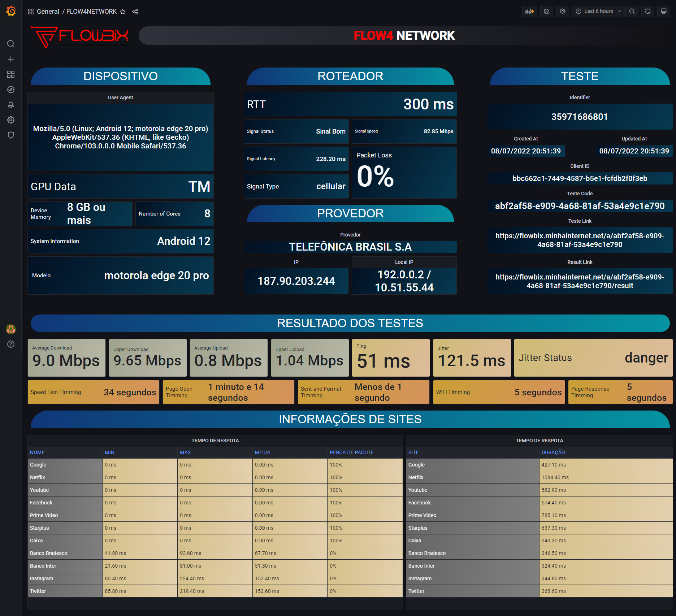
Task: Click left TEMPO DE RESPOTA table title
Action: coord(215,441)
